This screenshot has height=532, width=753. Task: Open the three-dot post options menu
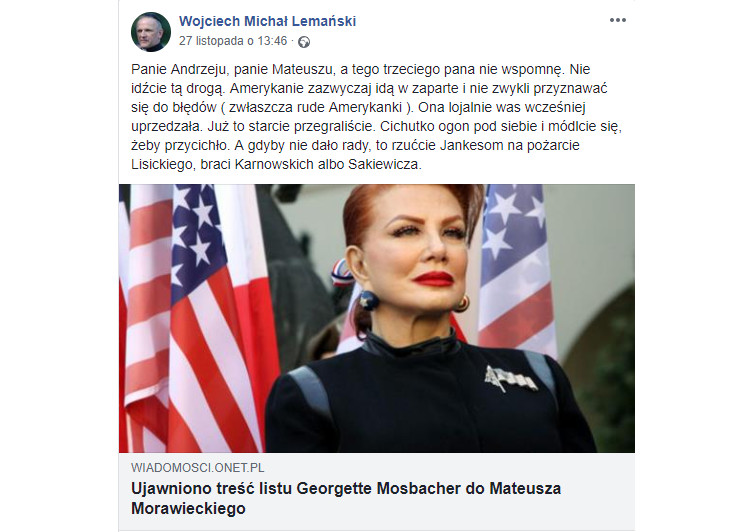(618, 20)
